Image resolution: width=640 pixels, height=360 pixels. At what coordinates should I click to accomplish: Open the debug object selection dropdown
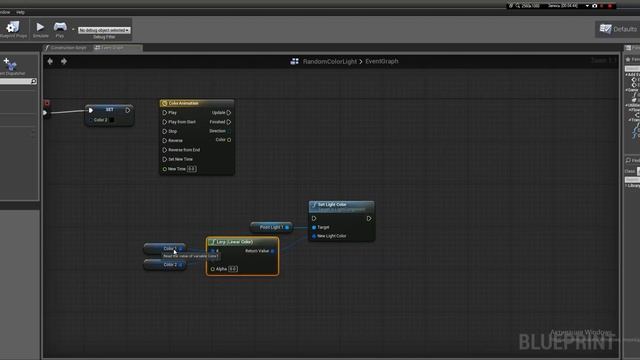point(104,30)
